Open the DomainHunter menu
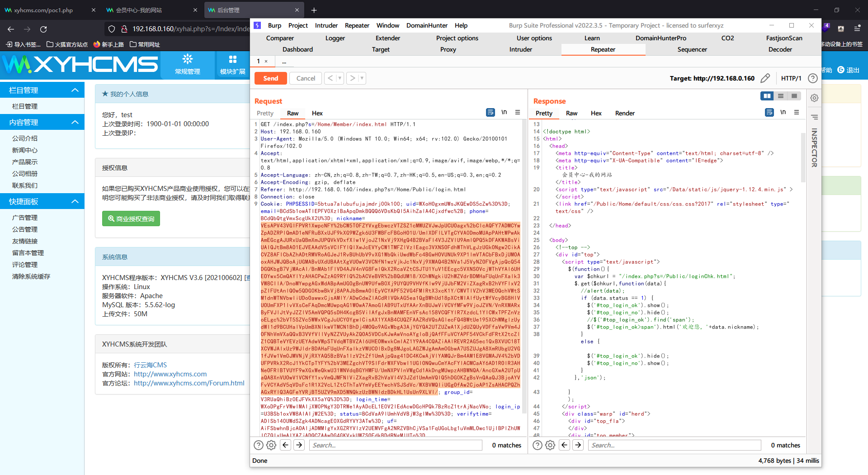Viewport: 868px width, 475px height. pos(427,25)
